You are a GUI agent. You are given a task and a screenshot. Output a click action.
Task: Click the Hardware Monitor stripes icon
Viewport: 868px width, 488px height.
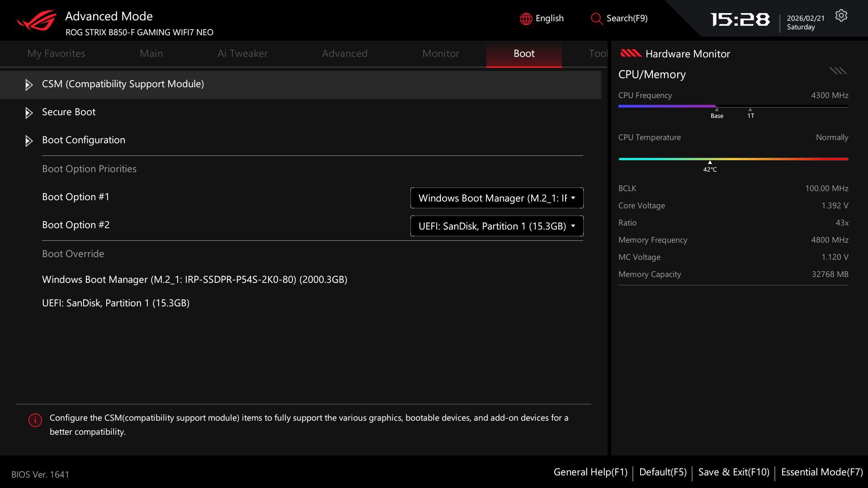tap(631, 53)
